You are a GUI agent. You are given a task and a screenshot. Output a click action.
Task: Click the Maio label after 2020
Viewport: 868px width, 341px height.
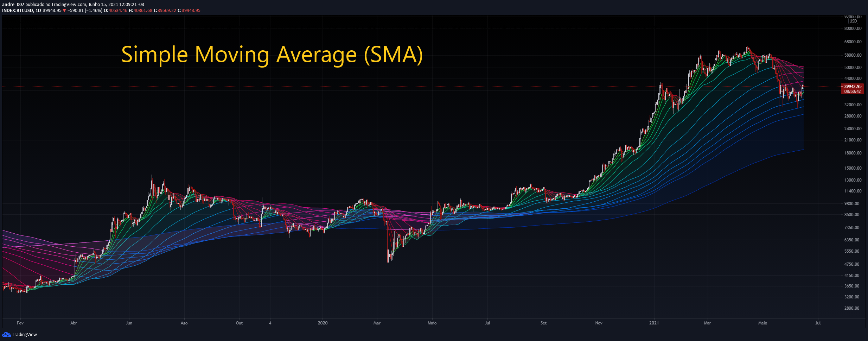coord(432,323)
